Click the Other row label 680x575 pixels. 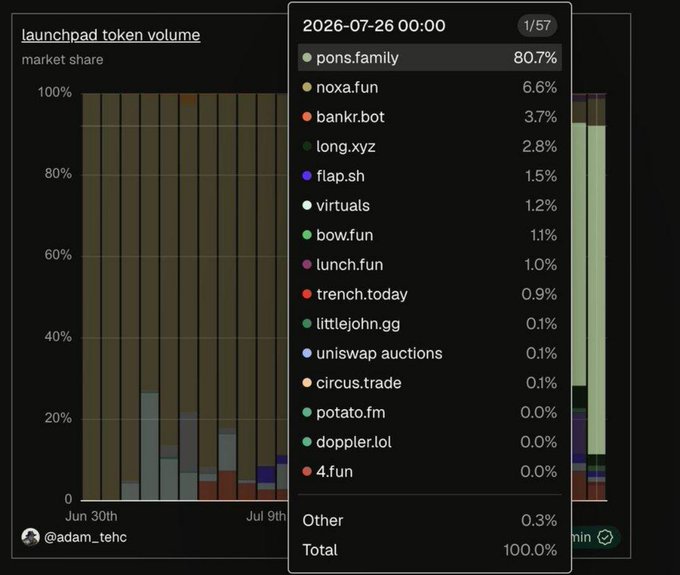tap(323, 520)
